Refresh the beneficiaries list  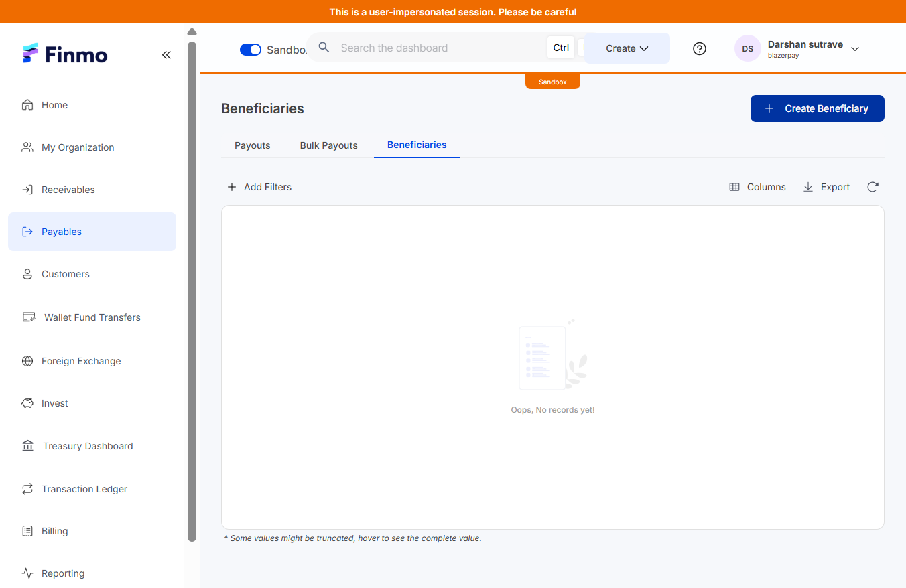tap(872, 187)
